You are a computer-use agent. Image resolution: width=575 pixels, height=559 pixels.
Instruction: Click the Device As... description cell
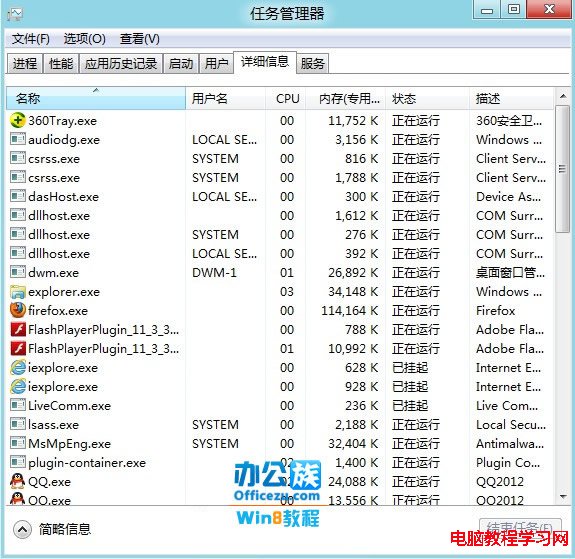click(508, 197)
